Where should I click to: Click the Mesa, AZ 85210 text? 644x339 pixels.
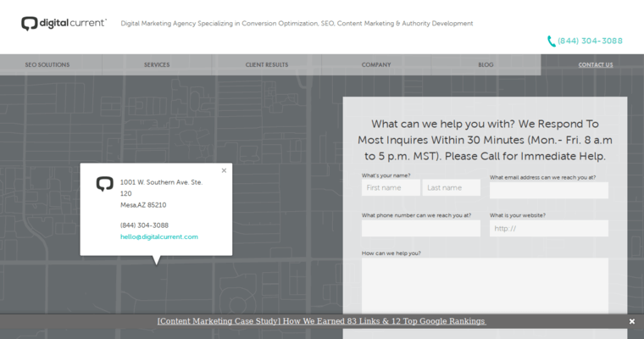point(143,205)
